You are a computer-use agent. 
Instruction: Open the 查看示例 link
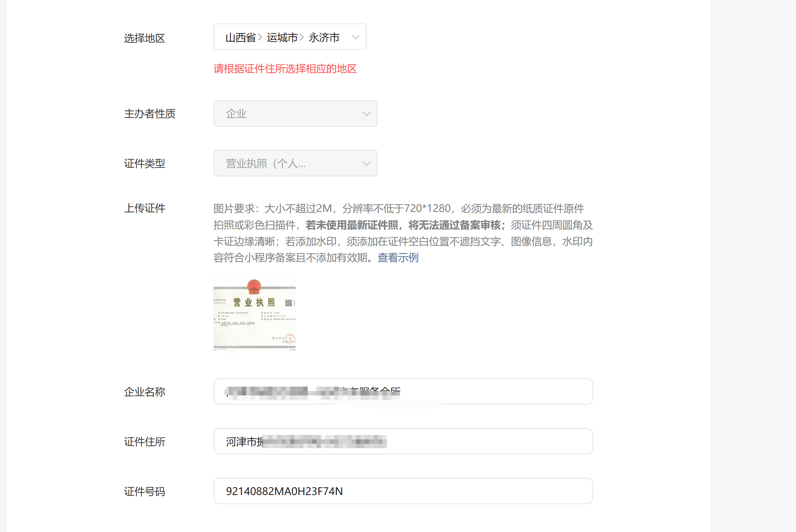coord(398,257)
